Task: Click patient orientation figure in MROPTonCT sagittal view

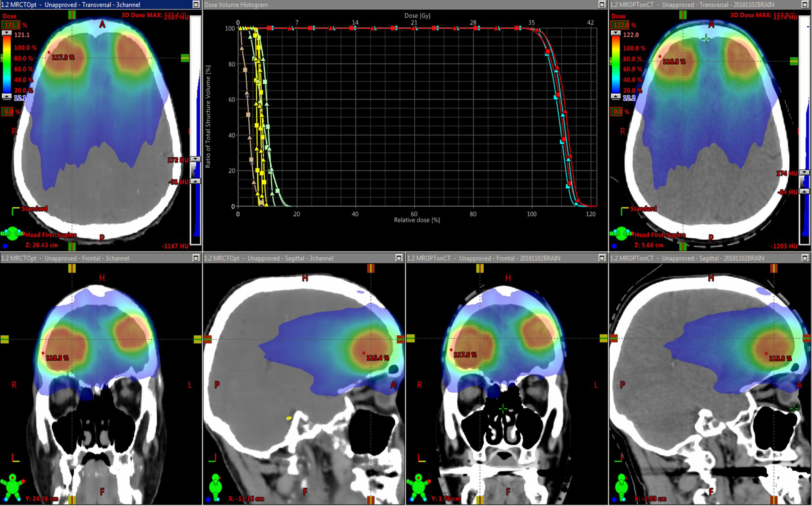Action: coord(621,487)
